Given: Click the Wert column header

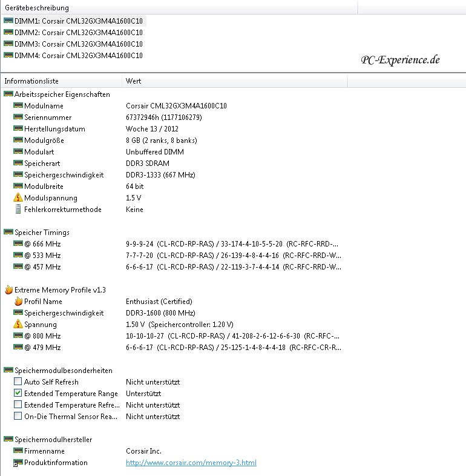Looking at the screenshot, I should click(133, 81).
